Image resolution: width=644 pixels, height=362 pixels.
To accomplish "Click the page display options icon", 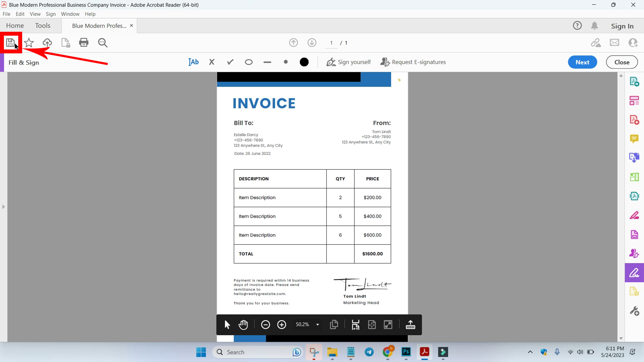I will pos(334,324).
